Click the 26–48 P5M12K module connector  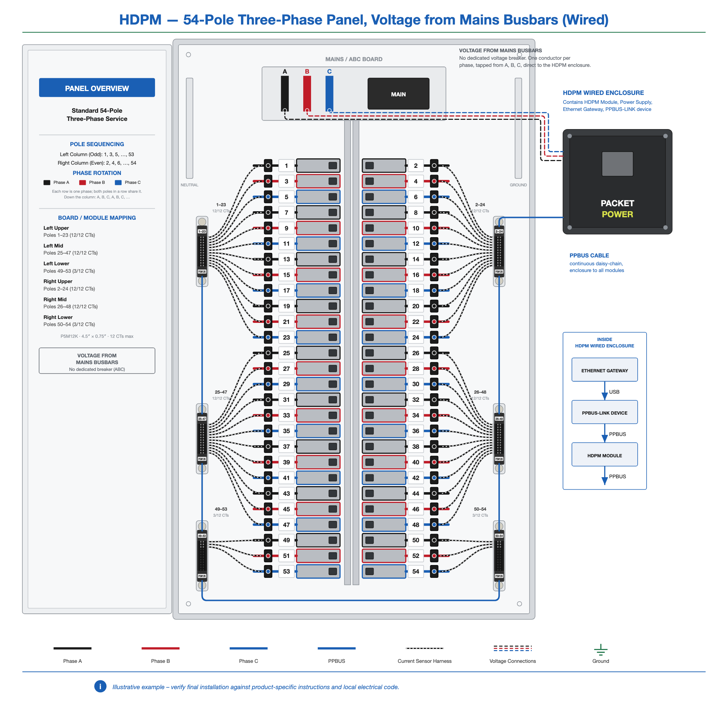[499, 439]
